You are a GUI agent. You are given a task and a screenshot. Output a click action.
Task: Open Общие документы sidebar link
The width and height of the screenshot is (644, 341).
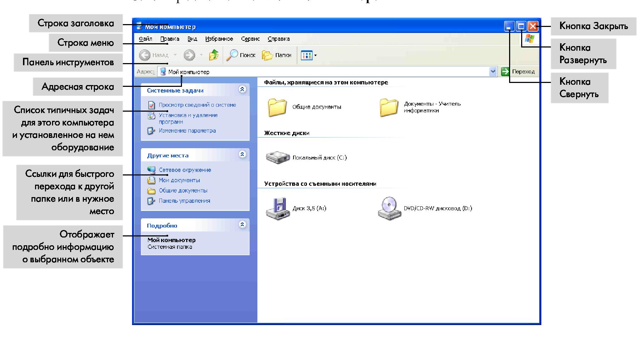click(183, 191)
